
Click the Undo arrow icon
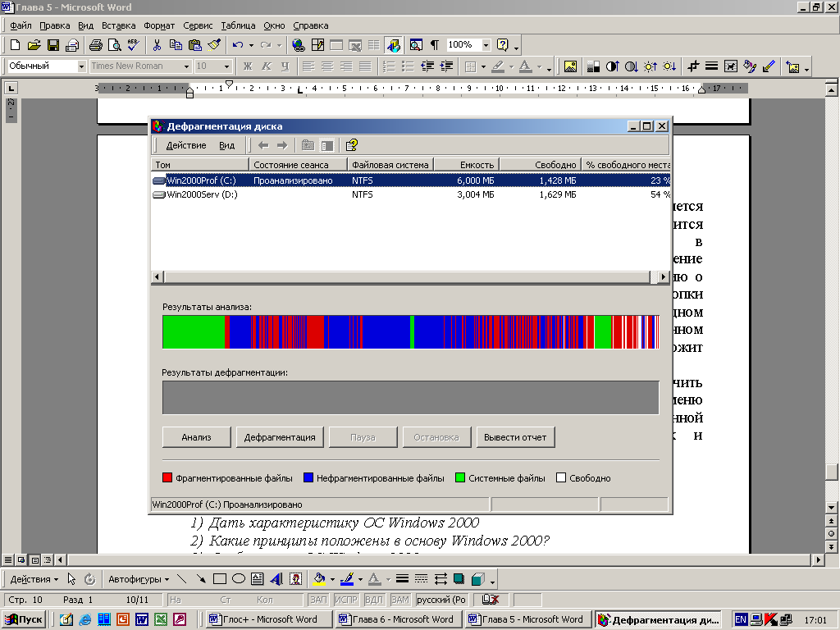coord(238,45)
